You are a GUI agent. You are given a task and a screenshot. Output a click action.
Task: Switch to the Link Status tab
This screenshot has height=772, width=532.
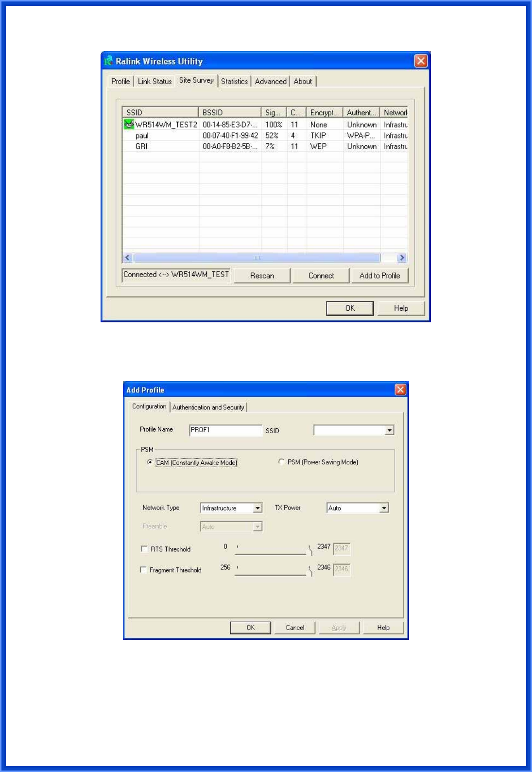point(154,81)
